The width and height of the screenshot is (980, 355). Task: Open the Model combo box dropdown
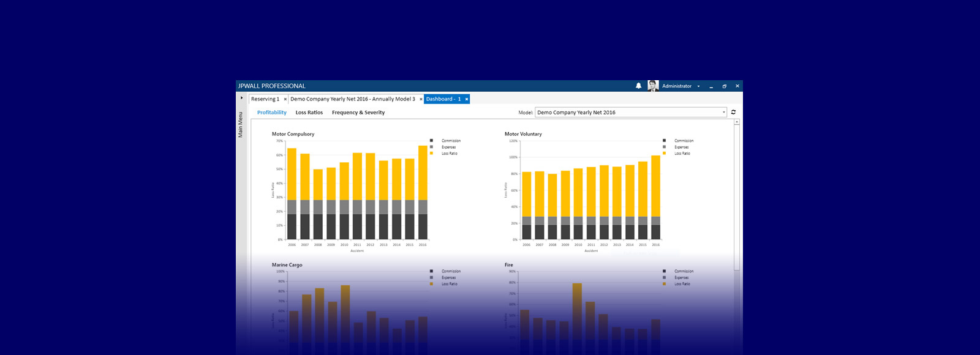tap(723, 112)
